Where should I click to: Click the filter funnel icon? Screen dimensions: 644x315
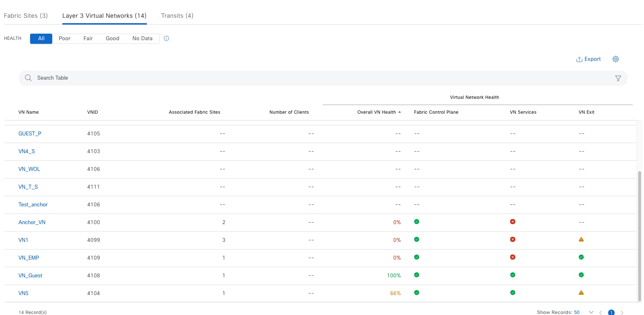point(618,78)
